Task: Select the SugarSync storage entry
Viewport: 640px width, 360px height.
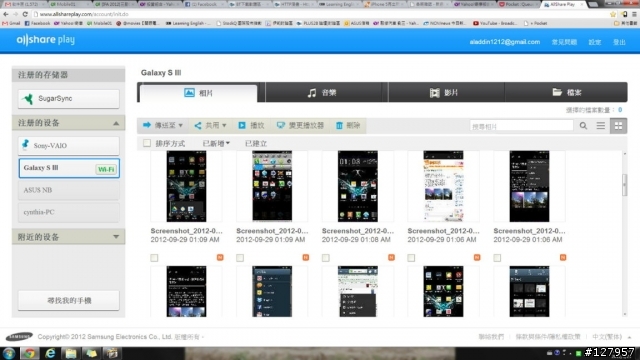Action: point(69,99)
